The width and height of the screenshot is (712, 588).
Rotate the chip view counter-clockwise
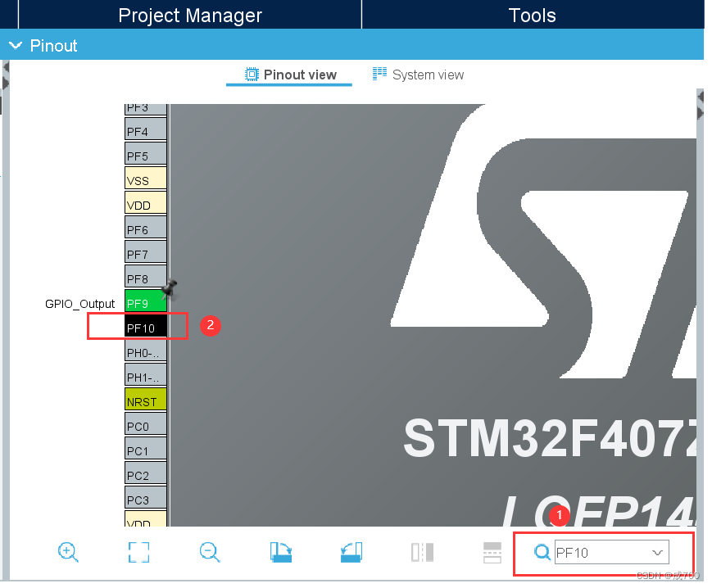(x=351, y=552)
